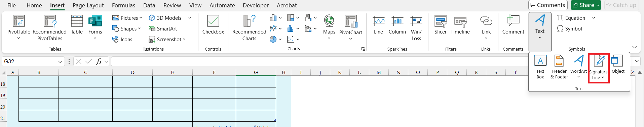The image size is (644, 127).
Task: Open the Forms menu
Action: pyautogui.click(x=95, y=27)
